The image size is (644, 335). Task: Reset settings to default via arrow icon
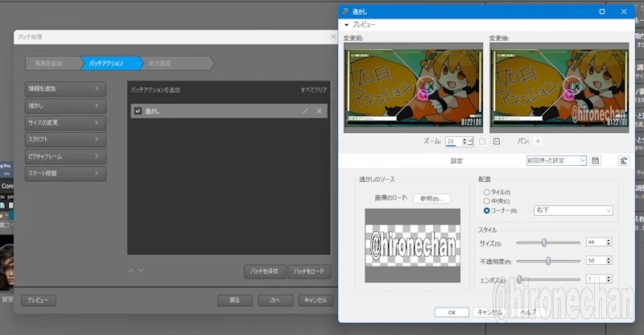coord(623,161)
